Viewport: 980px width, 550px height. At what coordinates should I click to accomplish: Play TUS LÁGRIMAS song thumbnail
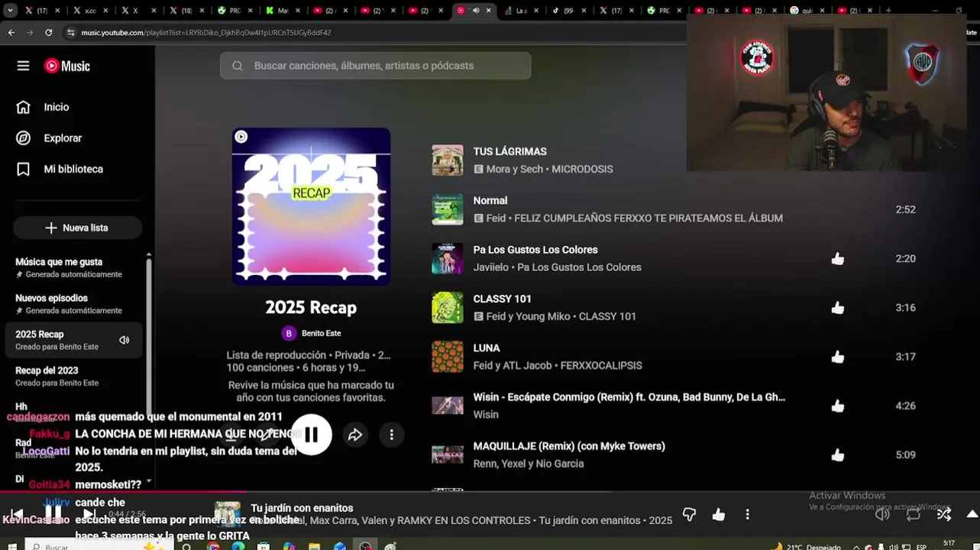click(448, 160)
